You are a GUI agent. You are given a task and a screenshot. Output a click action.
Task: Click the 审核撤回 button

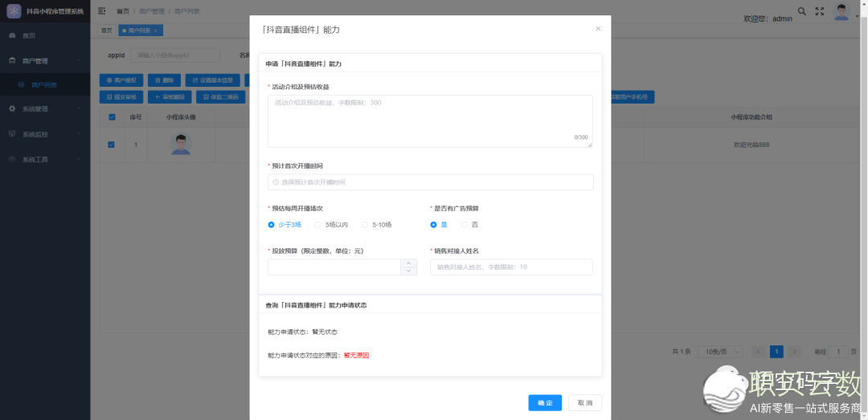[170, 97]
